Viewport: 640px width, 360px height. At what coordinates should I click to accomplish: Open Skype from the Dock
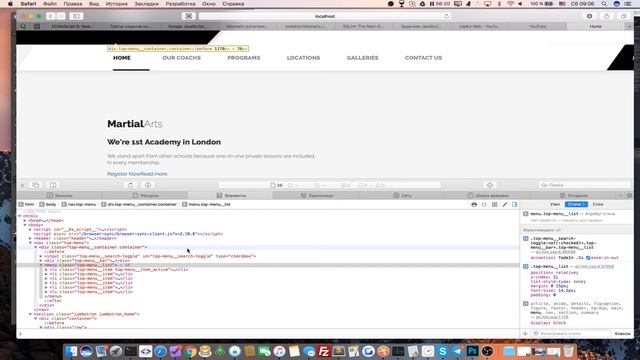442,351
